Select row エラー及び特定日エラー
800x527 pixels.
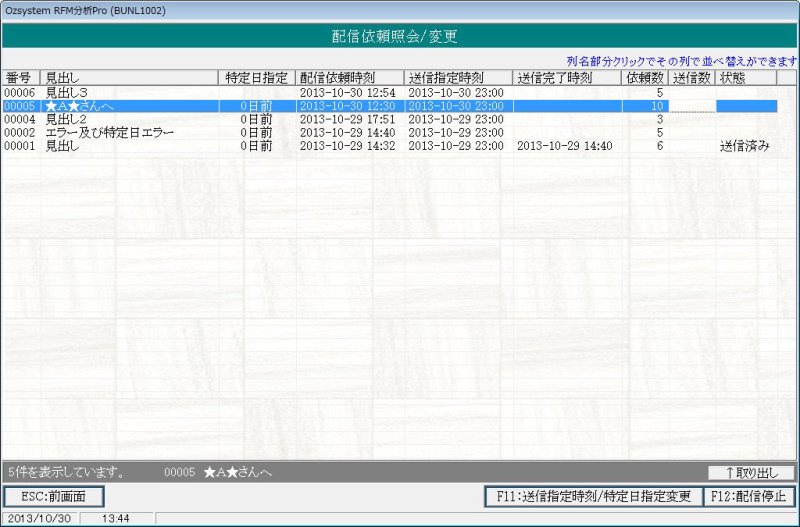tap(390, 133)
